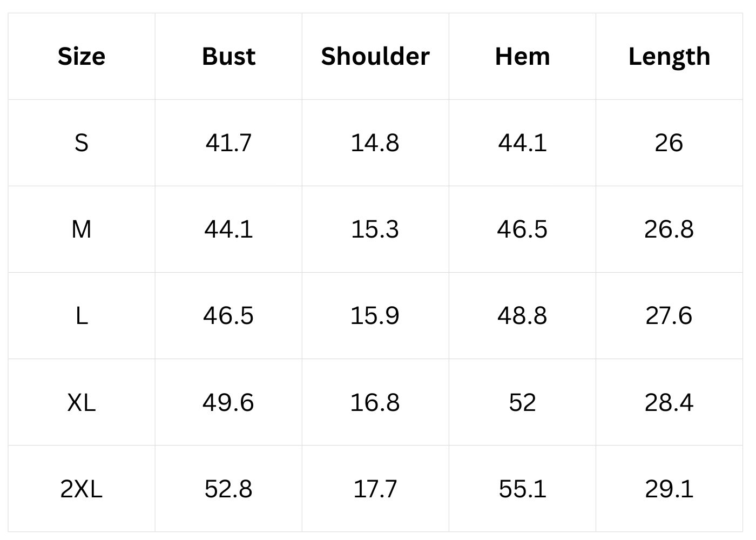Select the S size row label
The width and height of the screenshot is (756, 540).
pos(82,143)
